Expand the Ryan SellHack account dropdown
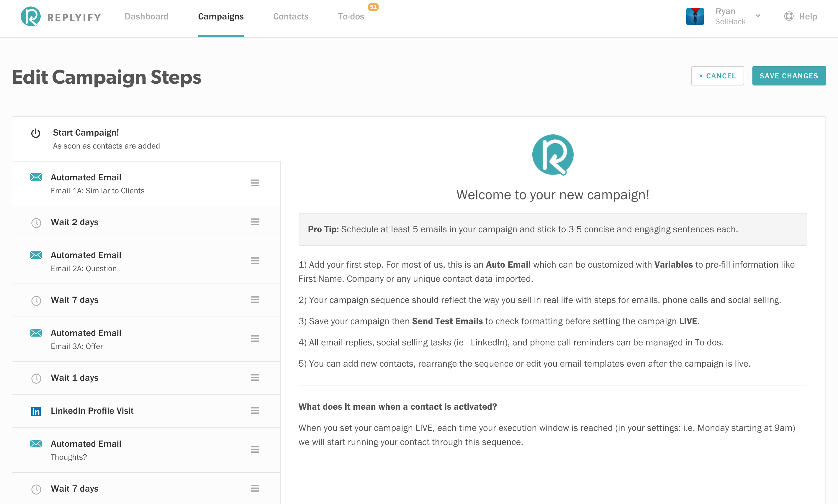The height and width of the screenshot is (504, 838). 758,16
